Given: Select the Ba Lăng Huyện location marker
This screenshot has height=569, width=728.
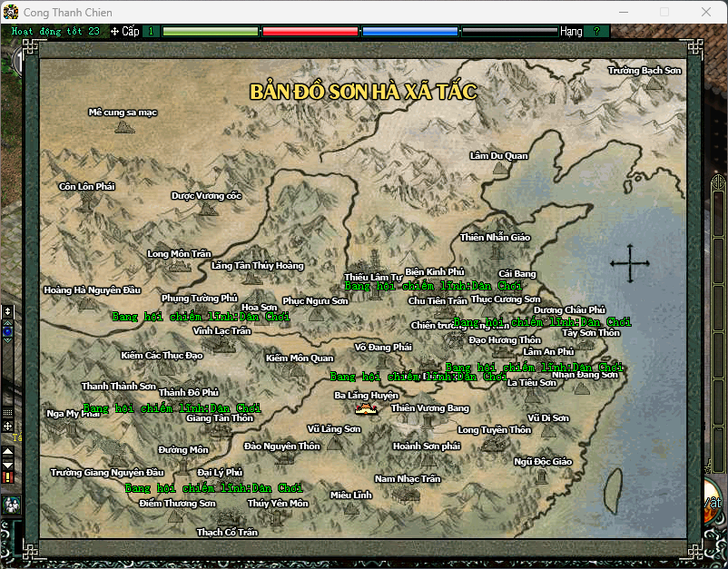Looking at the screenshot, I should click(366, 408).
